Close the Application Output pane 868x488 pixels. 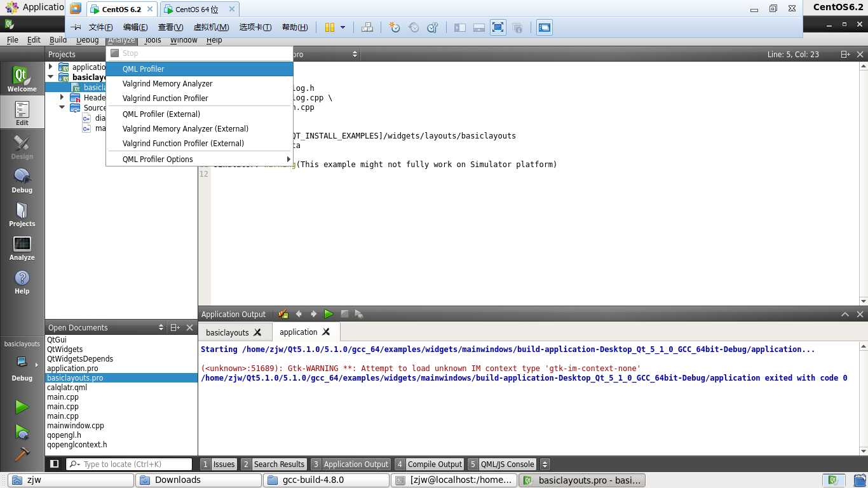click(x=860, y=314)
